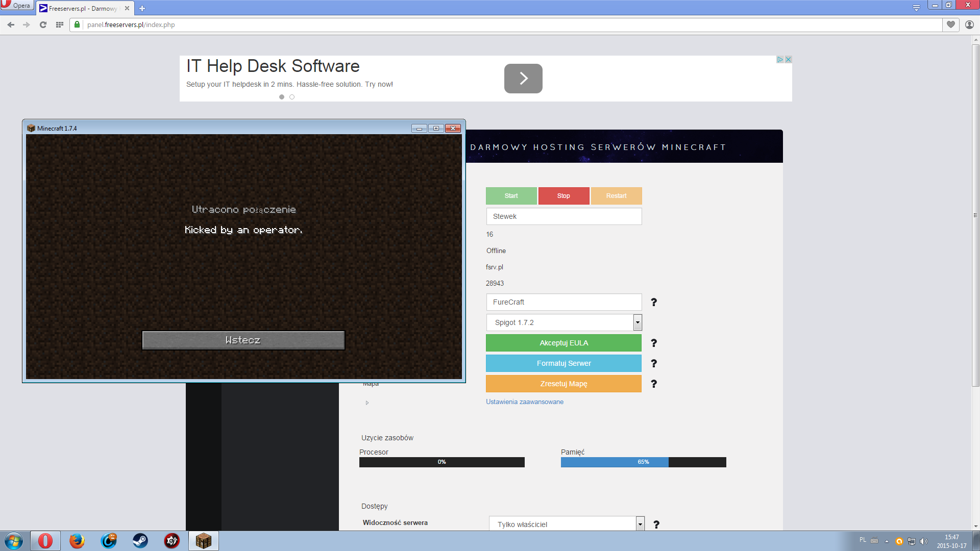
Task: Expand the small triangle under Mapa
Action: coord(367,403)
